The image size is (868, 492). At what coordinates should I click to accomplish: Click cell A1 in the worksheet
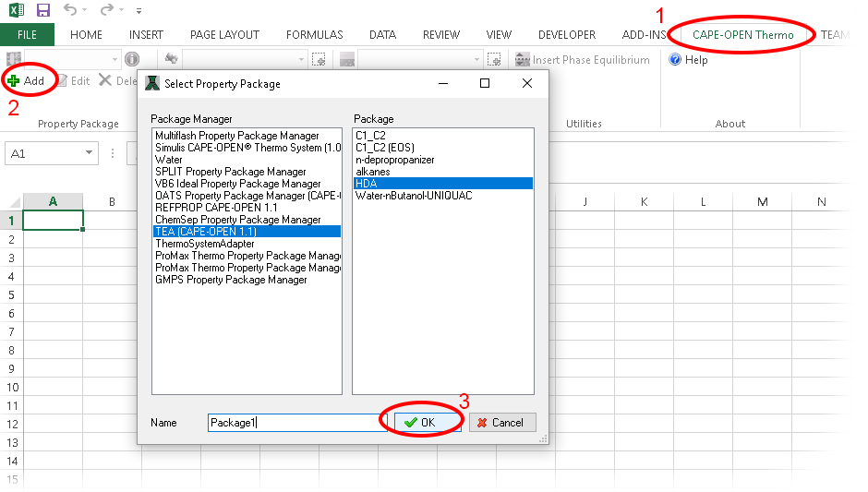click(x=54, y=221)
